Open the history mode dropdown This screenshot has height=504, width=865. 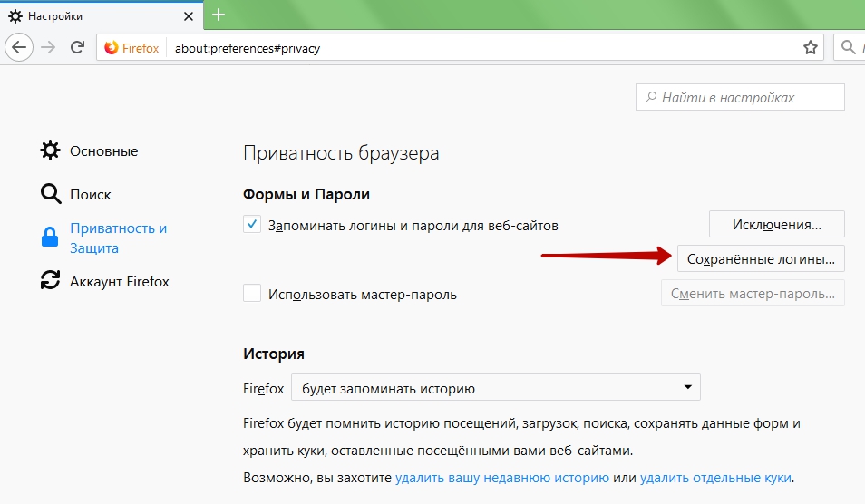tap(495, 389)
